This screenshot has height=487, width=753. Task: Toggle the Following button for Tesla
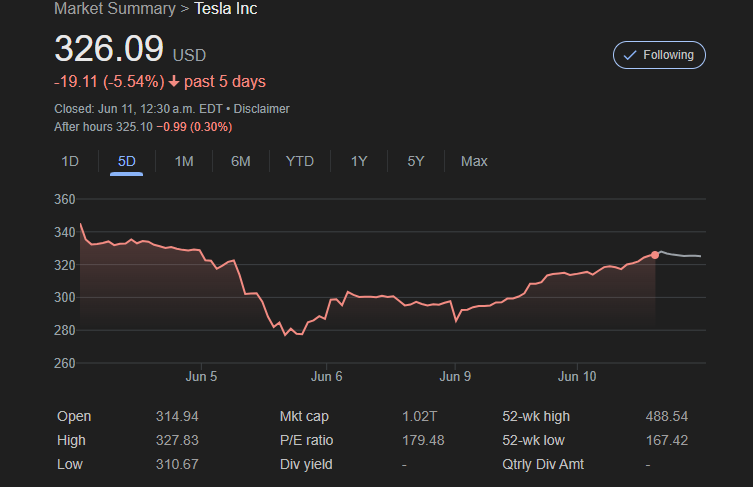[x=659, y=55]
